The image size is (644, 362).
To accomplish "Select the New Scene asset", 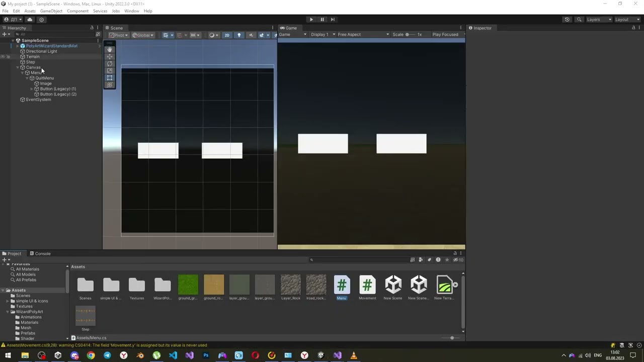I will tap(393, 288).
